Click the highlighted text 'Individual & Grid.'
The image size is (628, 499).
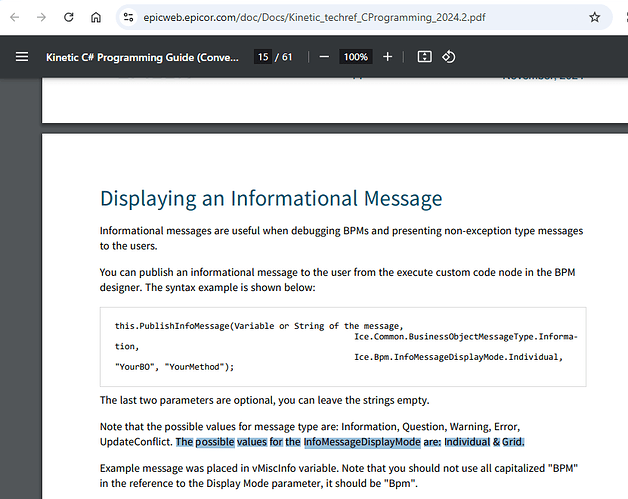tap(484, 442)
